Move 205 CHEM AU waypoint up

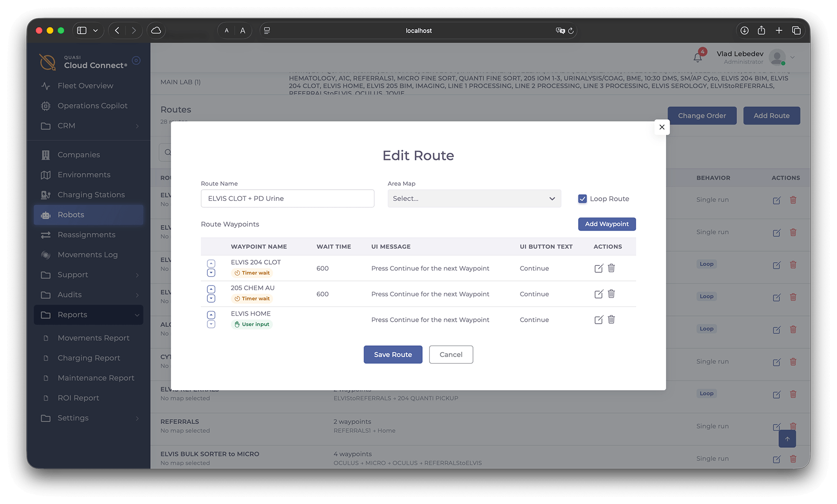click(211, 289)
